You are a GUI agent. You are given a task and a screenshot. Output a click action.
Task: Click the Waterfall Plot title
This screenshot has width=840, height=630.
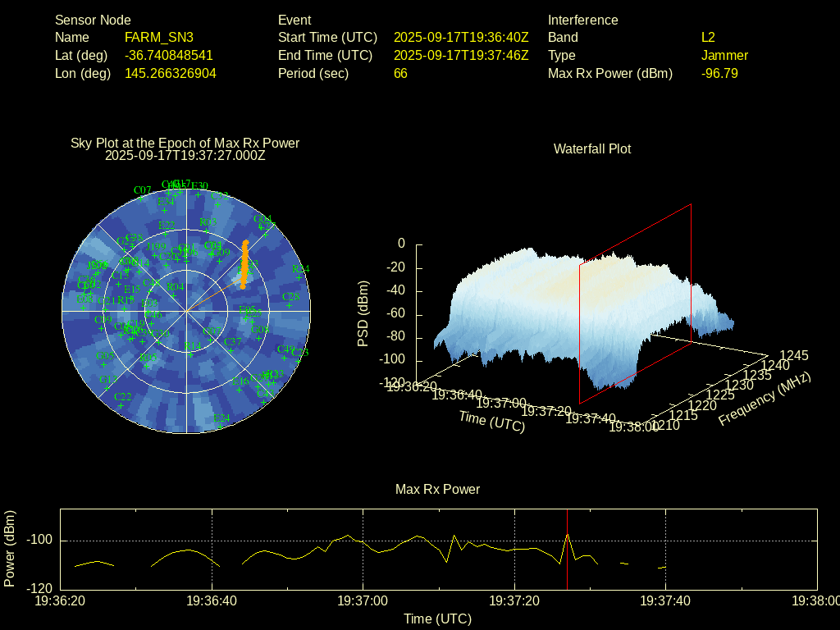click(x=592, y=149)
